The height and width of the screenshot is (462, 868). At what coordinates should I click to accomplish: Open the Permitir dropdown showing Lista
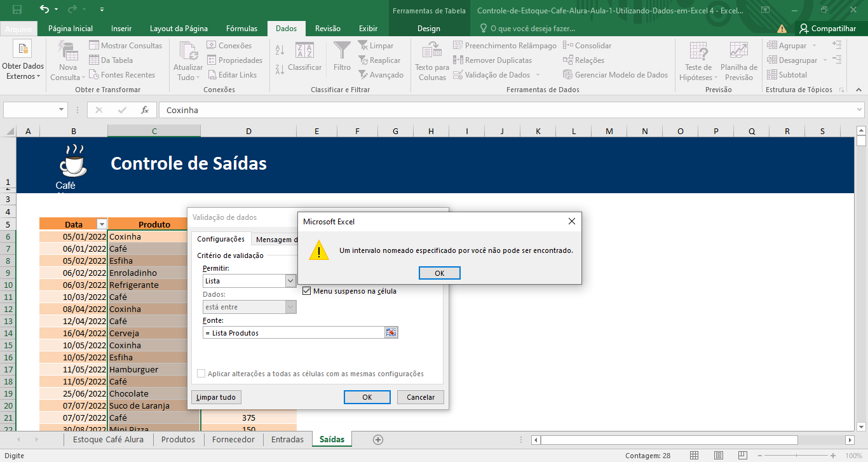click(x=290, y=280)
